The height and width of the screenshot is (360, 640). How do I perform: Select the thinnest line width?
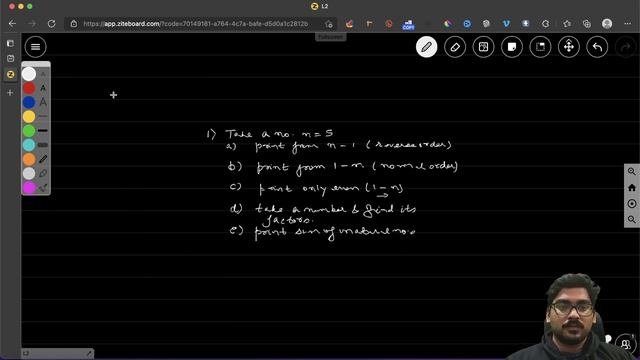pyautogui.click(x=43, y=116)
